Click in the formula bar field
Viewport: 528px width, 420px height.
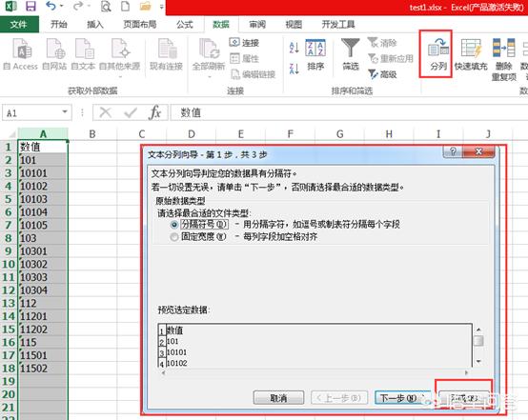349,112
